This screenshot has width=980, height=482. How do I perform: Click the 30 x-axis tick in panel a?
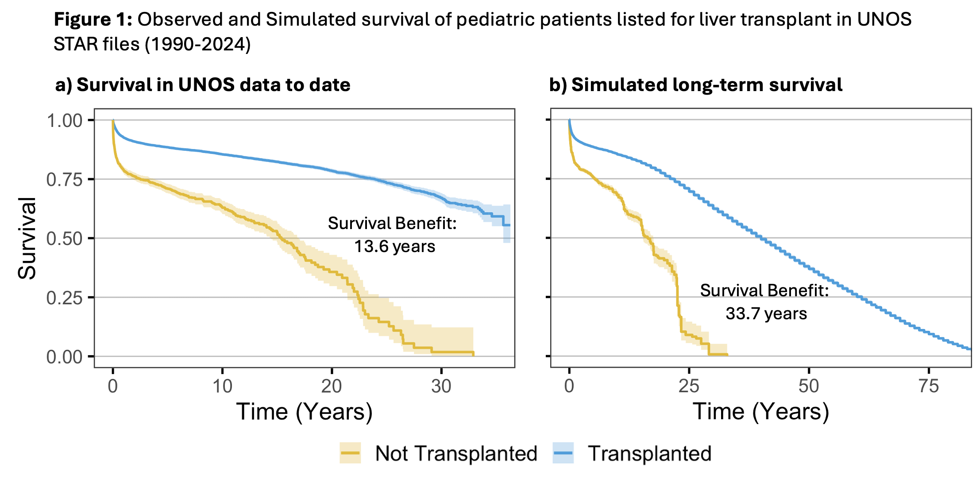pos(441,386)
